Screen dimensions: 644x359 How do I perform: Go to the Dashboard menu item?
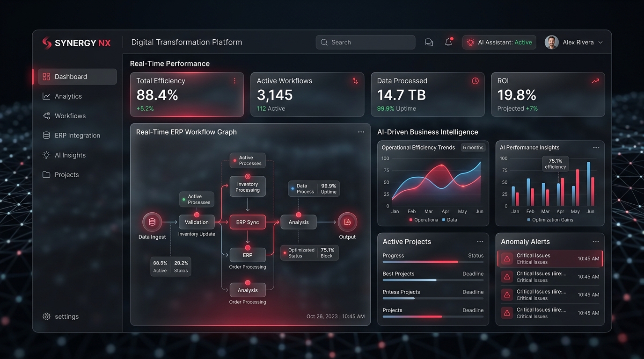coord(77,77)
